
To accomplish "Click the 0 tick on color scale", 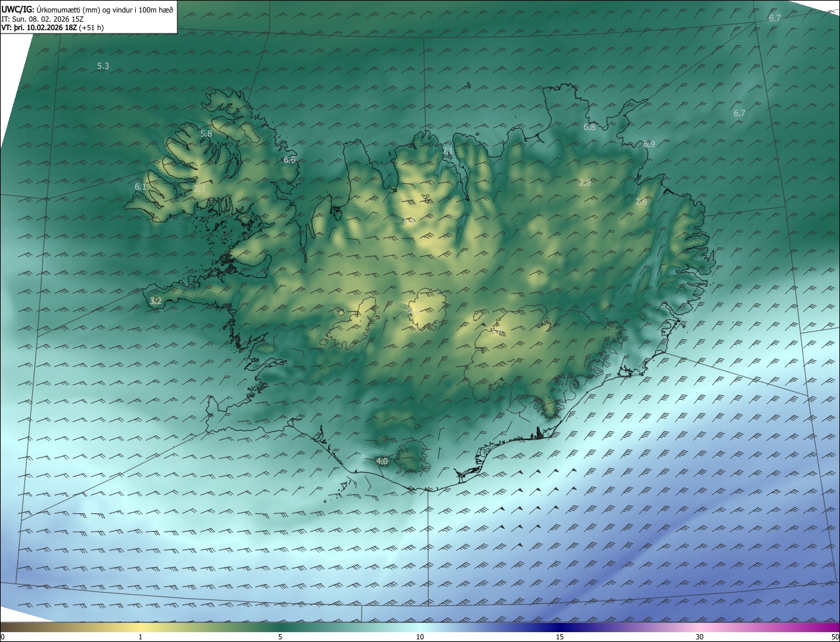I will 3,637.
